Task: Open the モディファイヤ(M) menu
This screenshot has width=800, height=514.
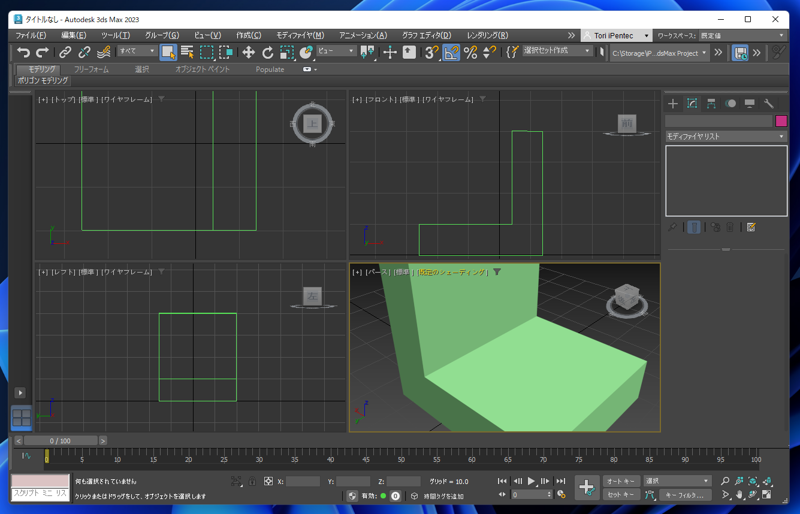Action: point(300,35)
